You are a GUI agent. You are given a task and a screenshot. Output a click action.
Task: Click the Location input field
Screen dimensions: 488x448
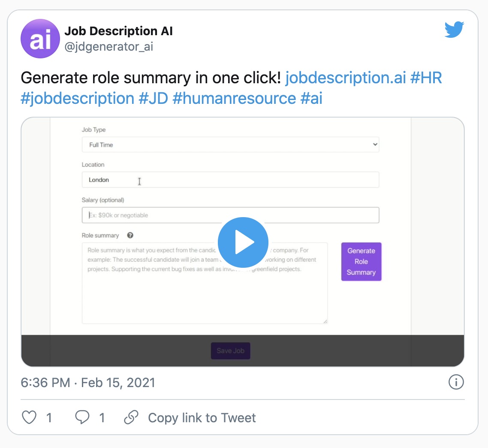coord(230,180)
